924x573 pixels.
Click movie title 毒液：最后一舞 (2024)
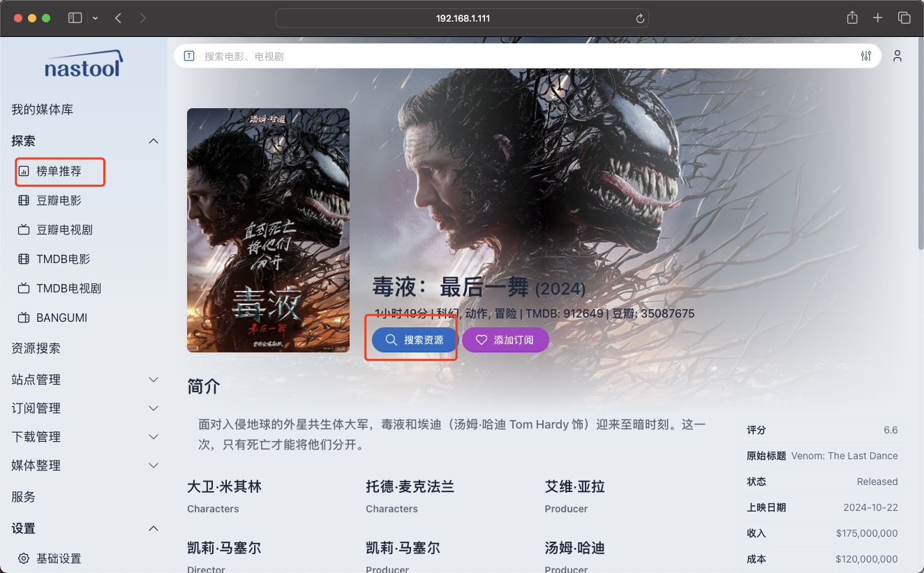[479, 286]
